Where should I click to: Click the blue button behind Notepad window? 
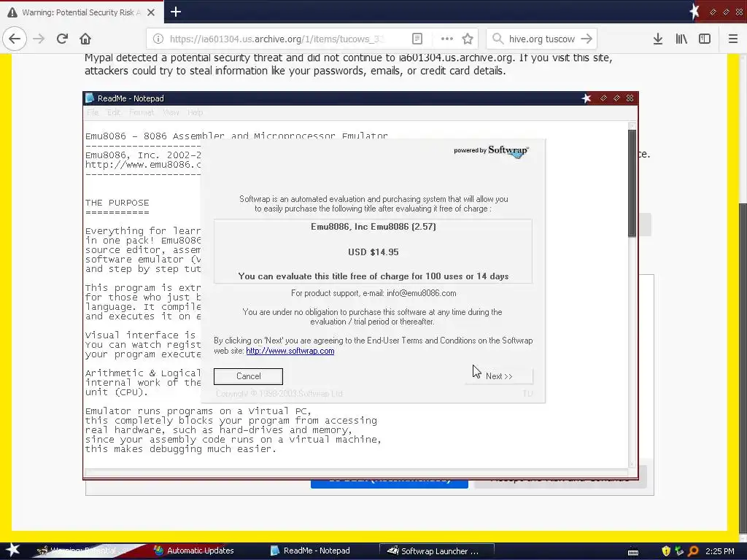[x=390, y=483]
